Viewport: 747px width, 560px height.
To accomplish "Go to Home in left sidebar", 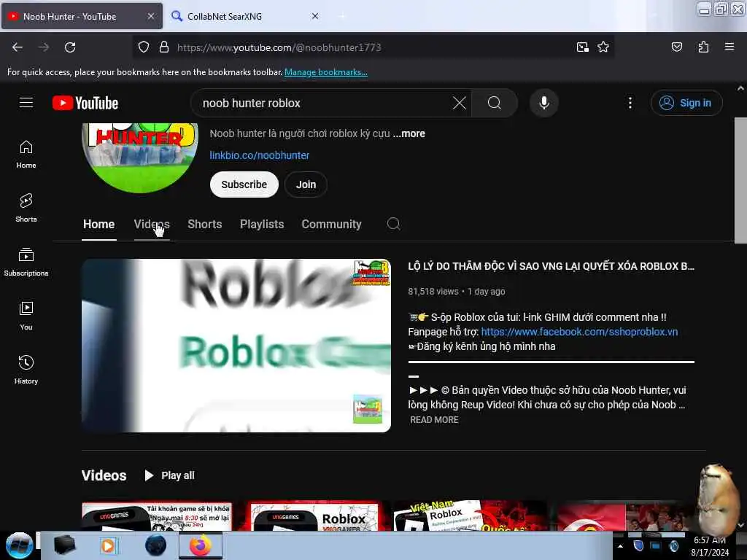I will pyautogui.click(x=26, y=155).
